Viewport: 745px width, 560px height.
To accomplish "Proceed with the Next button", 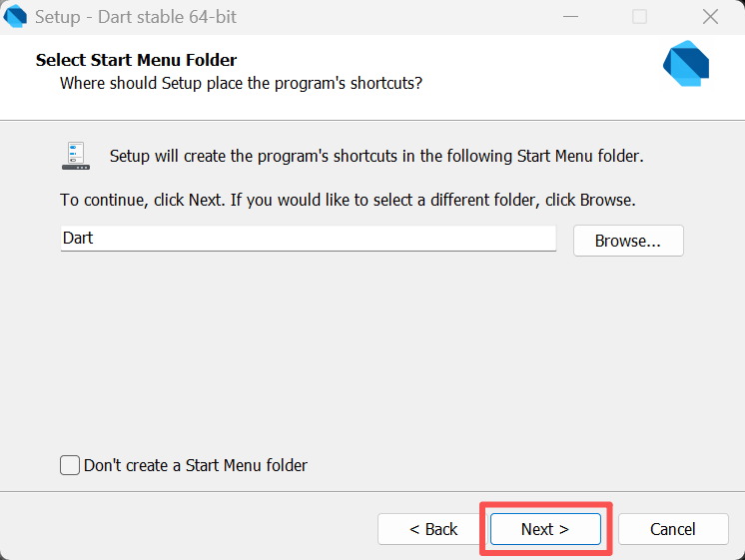I will [545, 529].
